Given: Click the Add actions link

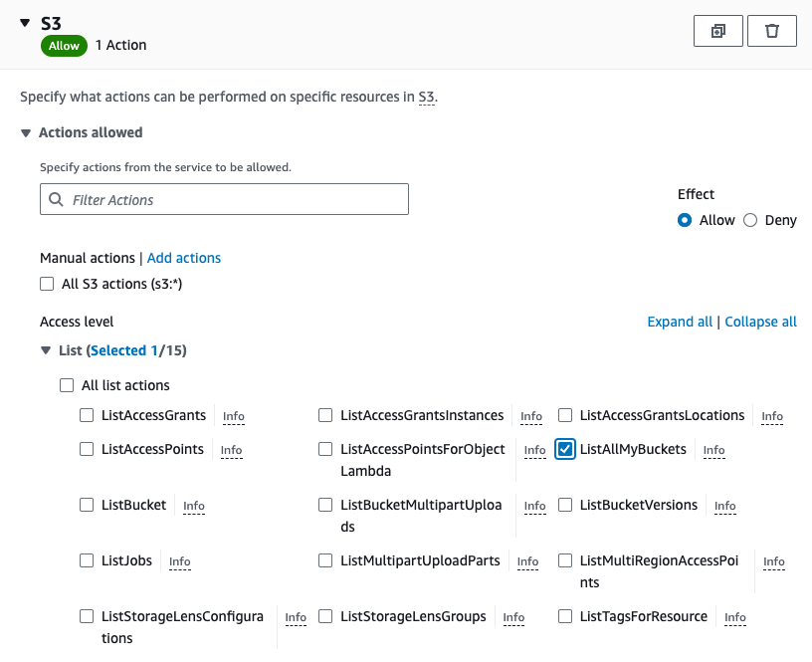Looking at the screenshot, I should (184, 258).
